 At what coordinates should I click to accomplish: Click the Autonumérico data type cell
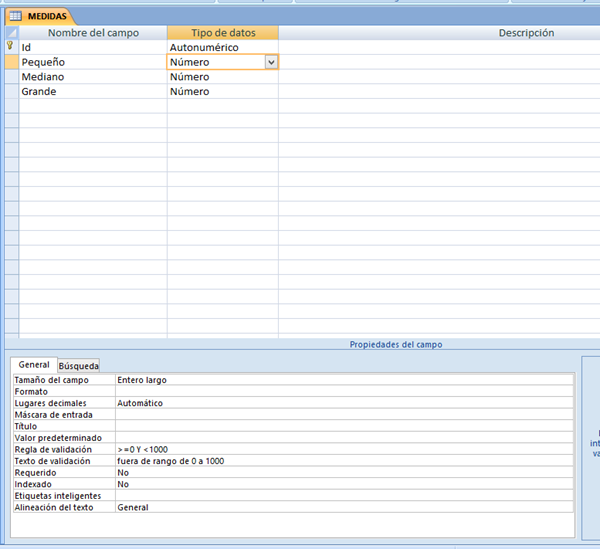click(x=222, y=47)
